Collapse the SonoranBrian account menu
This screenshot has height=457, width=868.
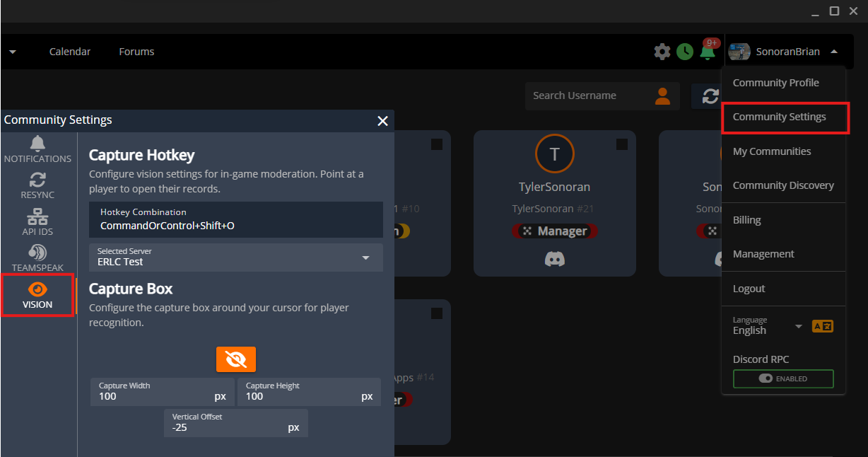834,52
